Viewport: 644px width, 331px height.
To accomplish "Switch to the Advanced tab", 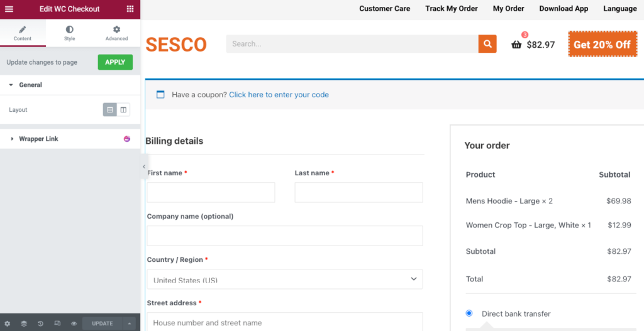I will [x=116, y=33].
